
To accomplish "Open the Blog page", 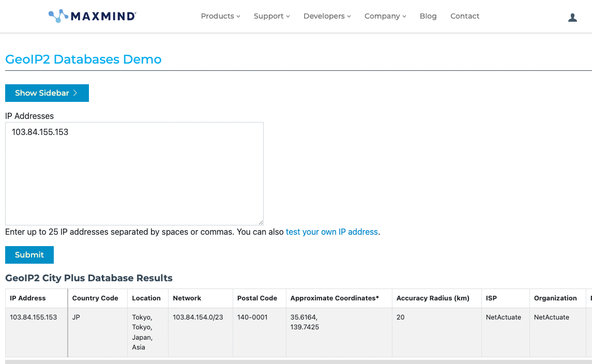I will [x=428, y=16].
